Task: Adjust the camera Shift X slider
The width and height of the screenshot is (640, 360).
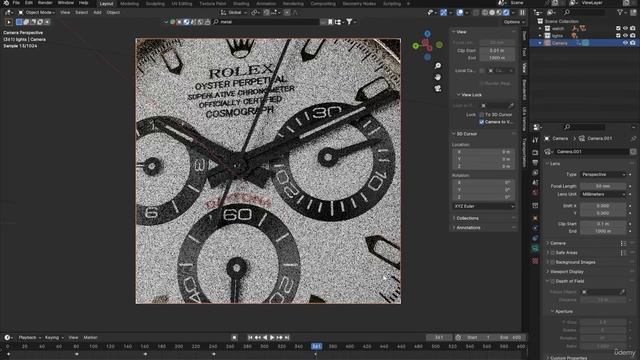Action: [x=603, y=206]
